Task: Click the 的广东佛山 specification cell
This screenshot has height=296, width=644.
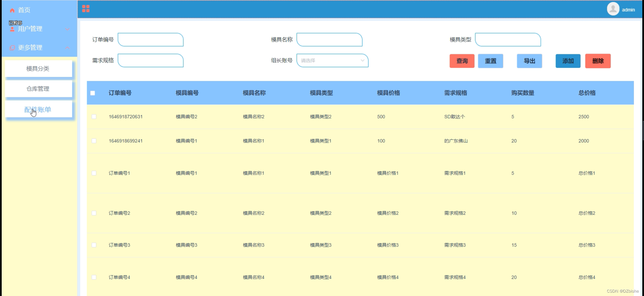Action: [456, 141]
